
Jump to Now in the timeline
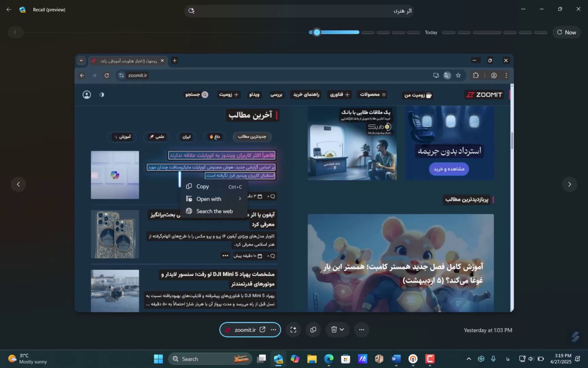[x=566, y=32]
